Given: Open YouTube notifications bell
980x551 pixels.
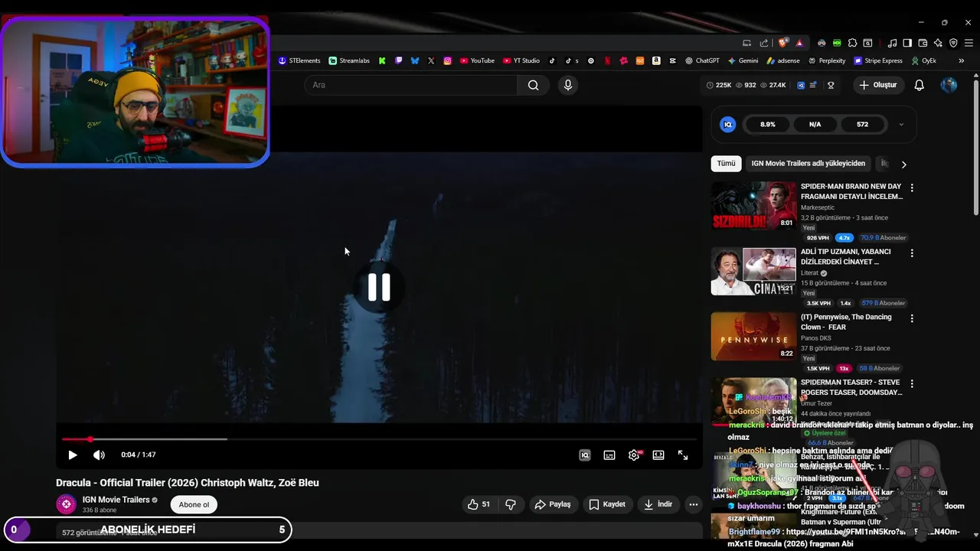Looking at the screenshot, I should pyautogui.click(x=920, y=85).
